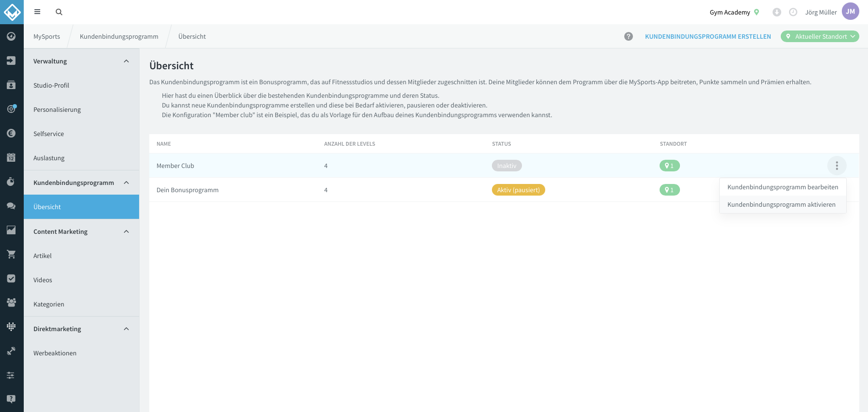This screenshot has width=868, height=412.
Task: Open Werbeaktionen in the sidebar
Action: point(81,353)
